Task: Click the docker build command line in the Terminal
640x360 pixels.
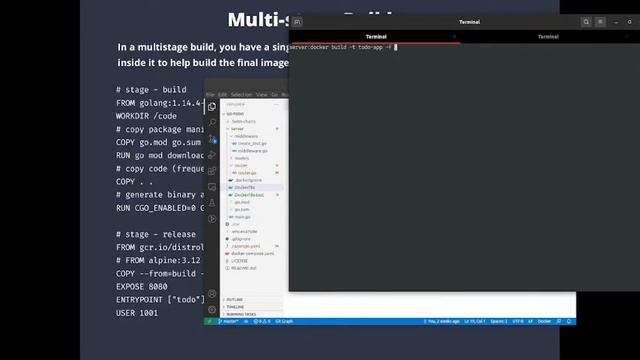Action: (343, 47)
